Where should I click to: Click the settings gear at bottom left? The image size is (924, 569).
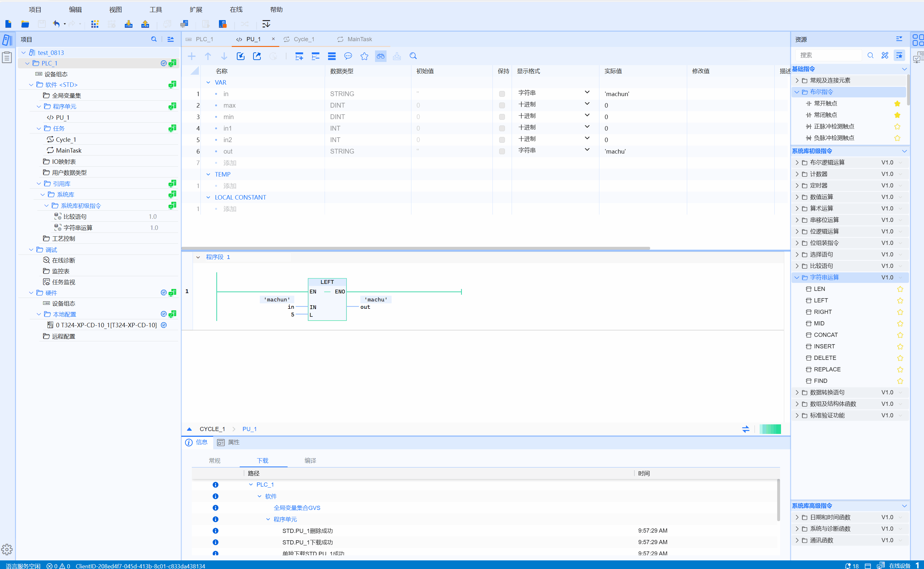pyautogui.click(x=7, y=550)
